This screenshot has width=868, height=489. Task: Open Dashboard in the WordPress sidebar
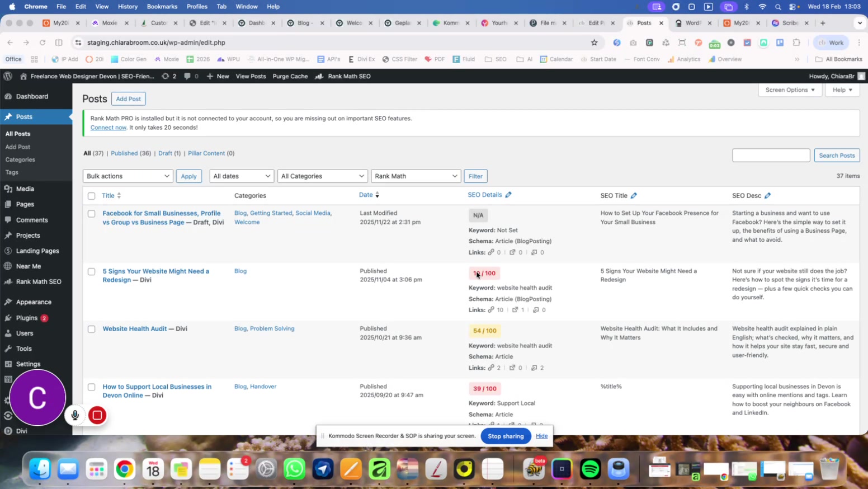coord(32,96)
